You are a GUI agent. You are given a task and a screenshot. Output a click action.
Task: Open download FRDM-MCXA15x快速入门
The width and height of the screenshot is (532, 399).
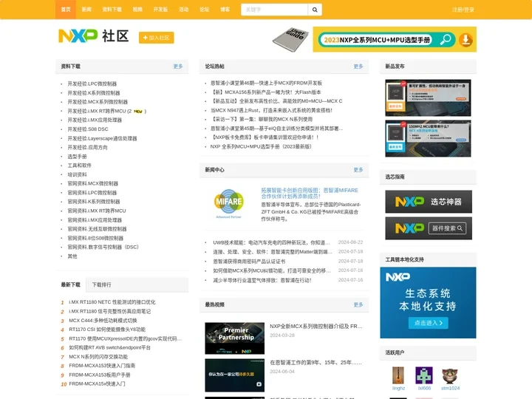click(x=97, y=383)
